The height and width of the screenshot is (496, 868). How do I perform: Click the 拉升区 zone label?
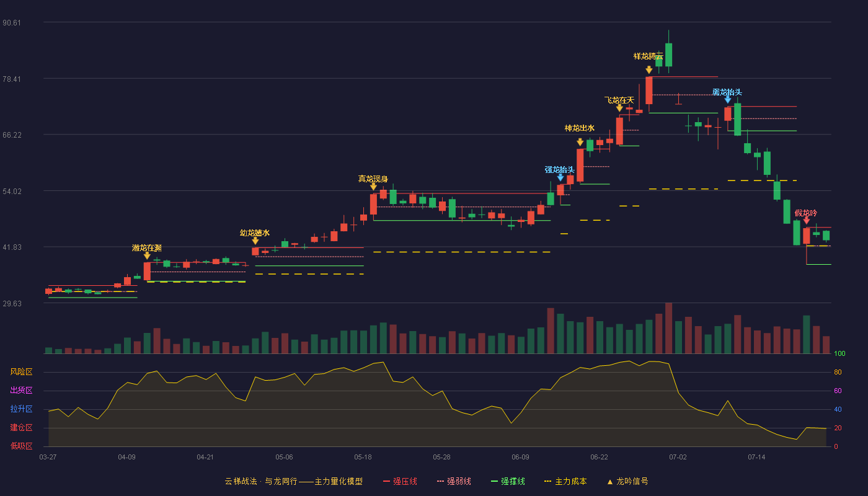pos(21,409)
